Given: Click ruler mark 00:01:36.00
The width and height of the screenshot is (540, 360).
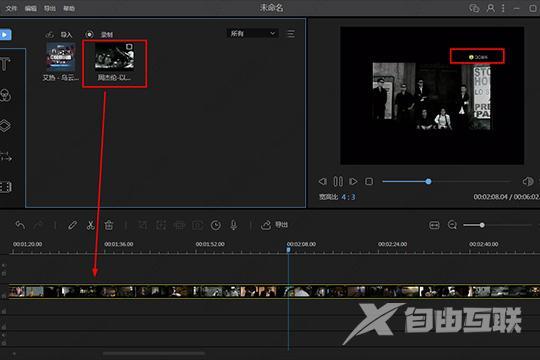Looking at the screenshot, I should 119,244.
